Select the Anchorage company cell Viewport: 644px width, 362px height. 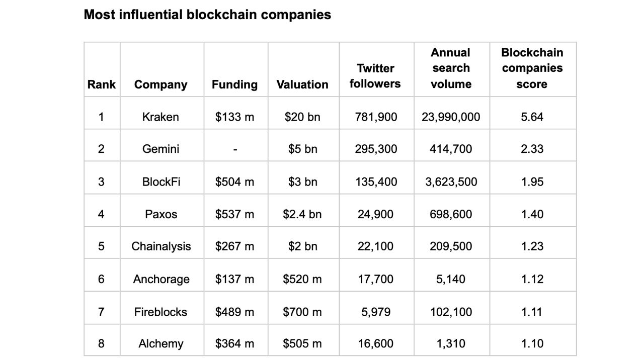click(161, 279)
